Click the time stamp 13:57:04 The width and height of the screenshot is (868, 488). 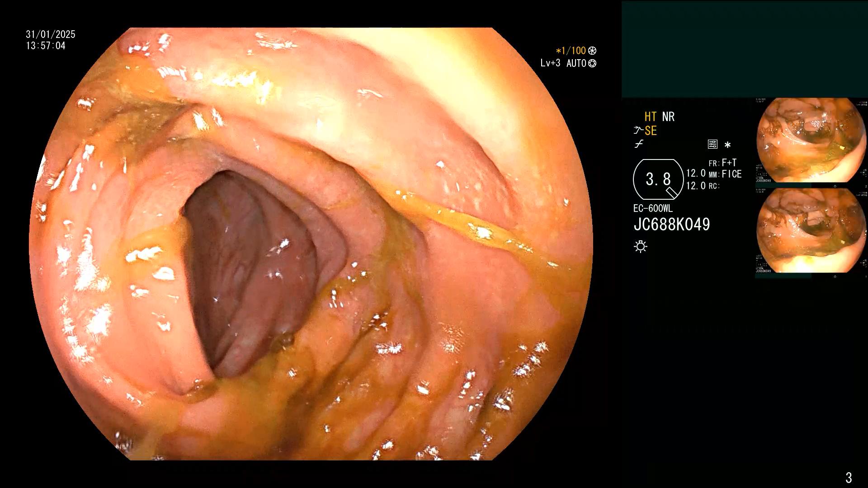[x=46, y=46]
